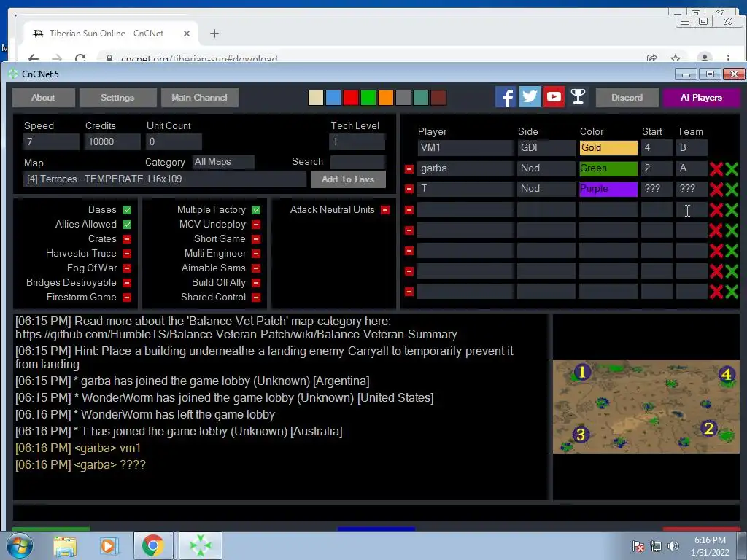
Task: Kick garba with the red X
Action: click(716, 168)
